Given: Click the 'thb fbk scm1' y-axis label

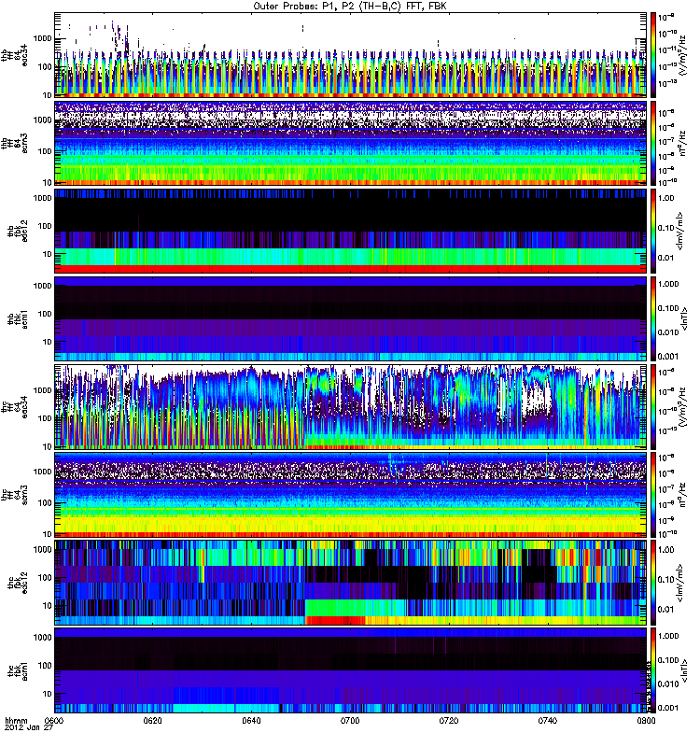Looking at the screenshot, I should [x=18, y=318].
